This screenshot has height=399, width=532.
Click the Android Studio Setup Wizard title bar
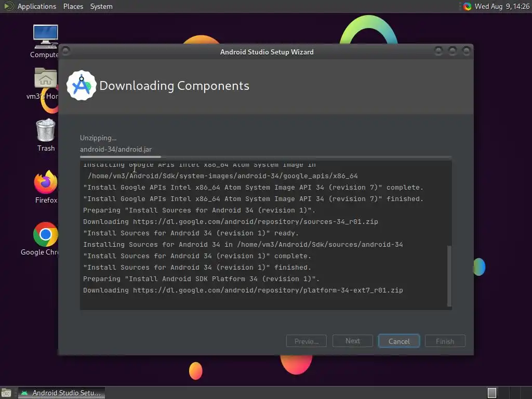click(267, 52)
